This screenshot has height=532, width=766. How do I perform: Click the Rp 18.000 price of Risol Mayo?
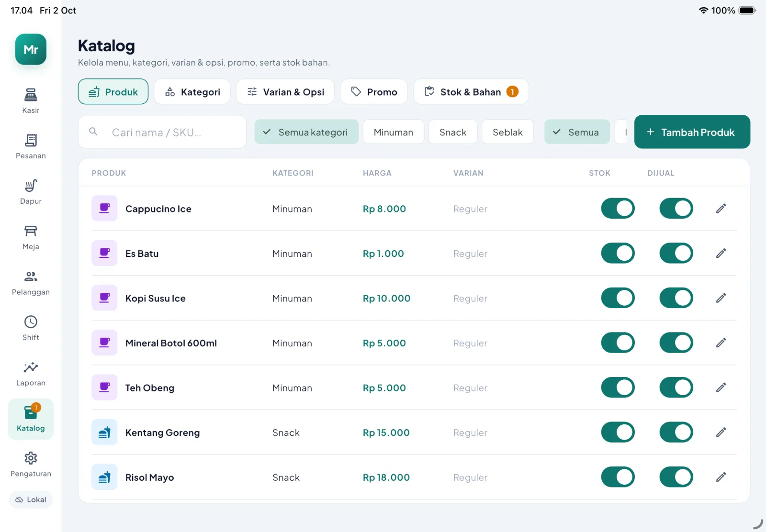(386, 477)
